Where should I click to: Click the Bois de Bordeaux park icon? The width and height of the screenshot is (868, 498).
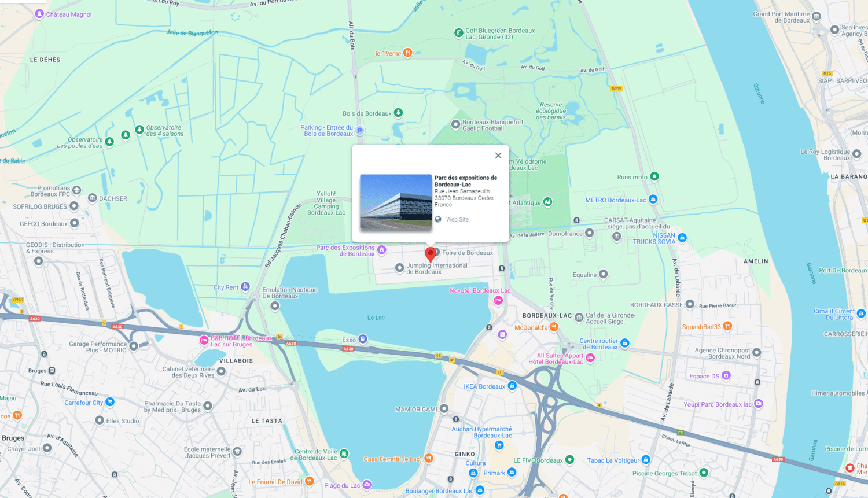coord(398,112)
